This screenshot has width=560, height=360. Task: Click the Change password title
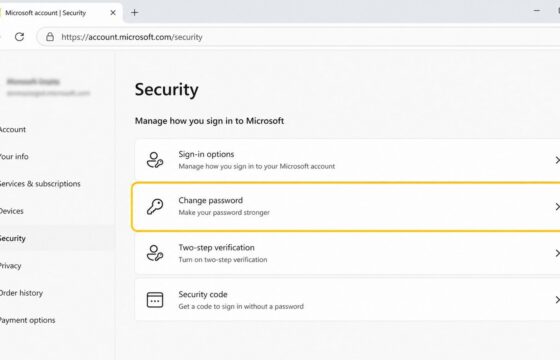[211, 200]
